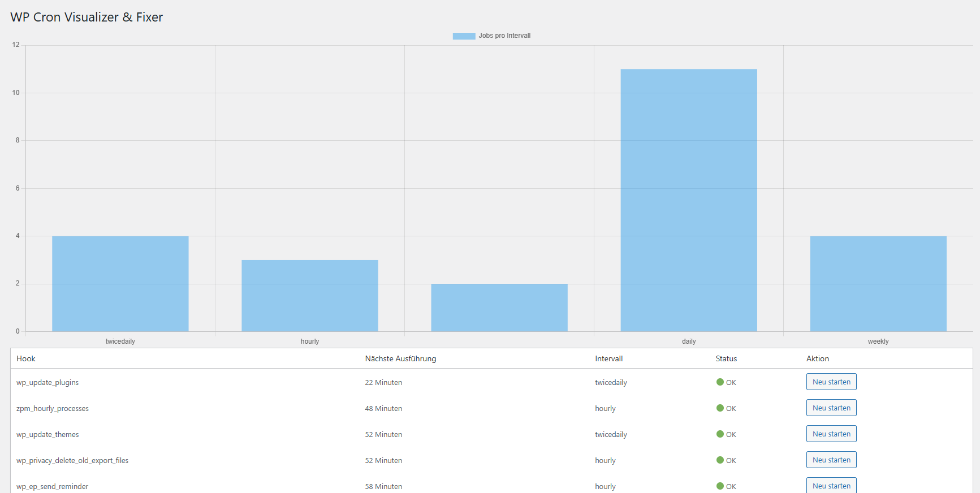Restart the wp_update_themes job

831,434
